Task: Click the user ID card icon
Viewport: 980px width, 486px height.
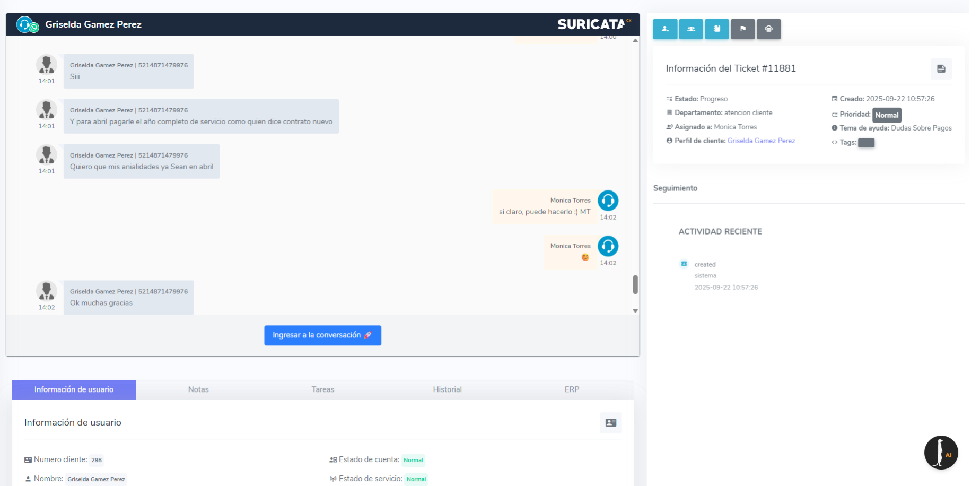Action: pyautogui.click(x=610, y=423)
